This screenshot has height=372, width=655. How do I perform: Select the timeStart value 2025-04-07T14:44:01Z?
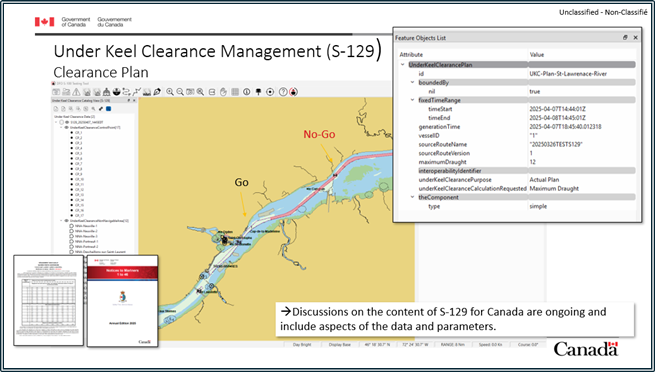click(x=558, y=109)
